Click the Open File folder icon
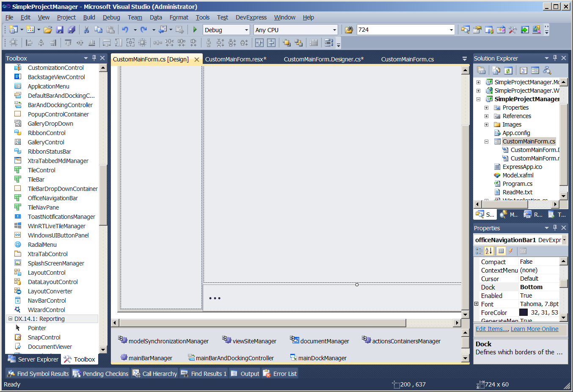 click(x=48, y=30)
